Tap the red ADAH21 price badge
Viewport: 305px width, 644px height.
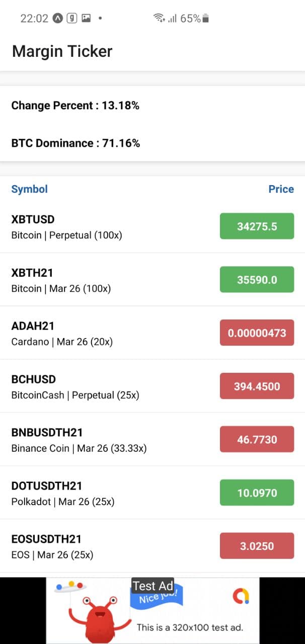coord(257,333)
